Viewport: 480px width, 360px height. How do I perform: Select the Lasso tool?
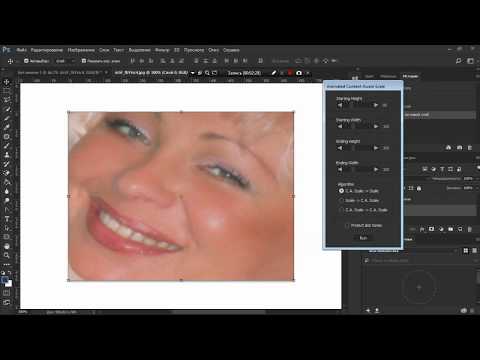coord(7,100)
